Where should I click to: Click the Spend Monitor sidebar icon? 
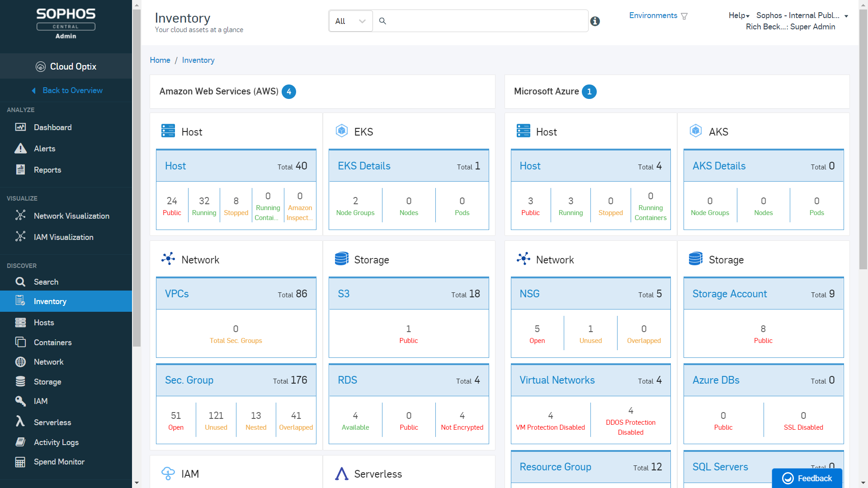pyautogui.click(x=20, y=462)
